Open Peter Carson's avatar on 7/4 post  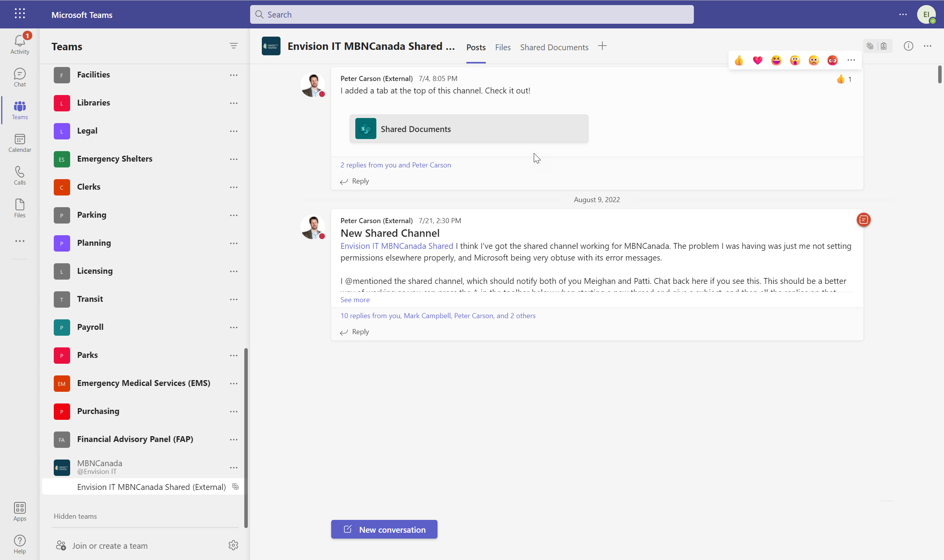312,85
